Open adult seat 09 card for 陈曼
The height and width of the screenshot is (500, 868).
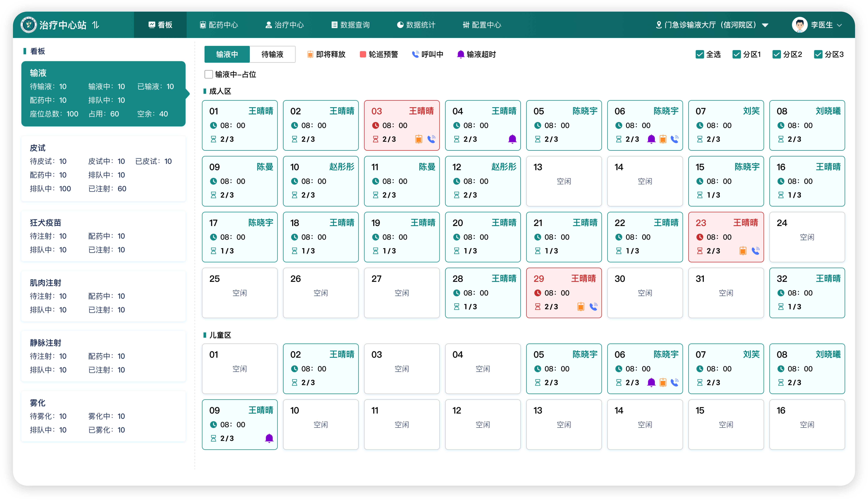coord(239,181)
